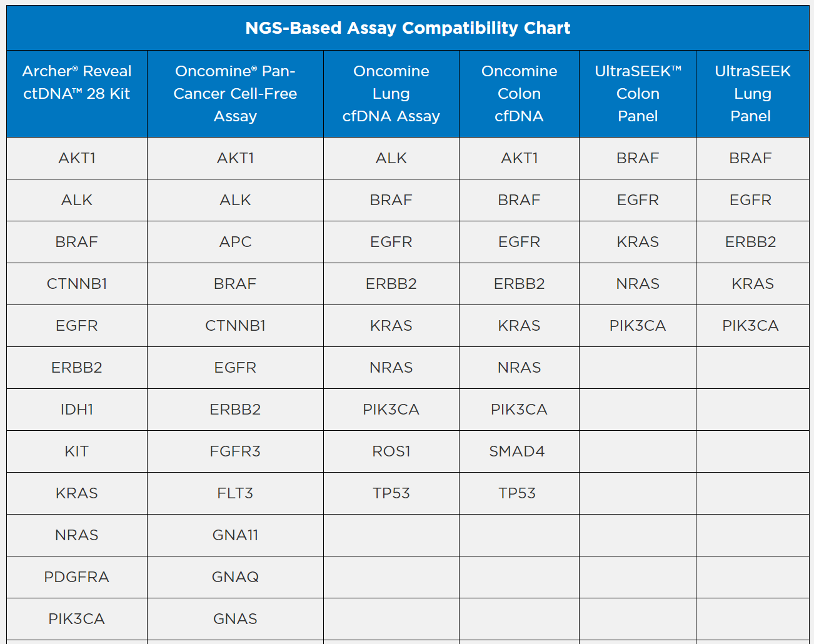
Task: Click the Oncomine Colon cfDNA column header
Action: (x=519, y=94)
